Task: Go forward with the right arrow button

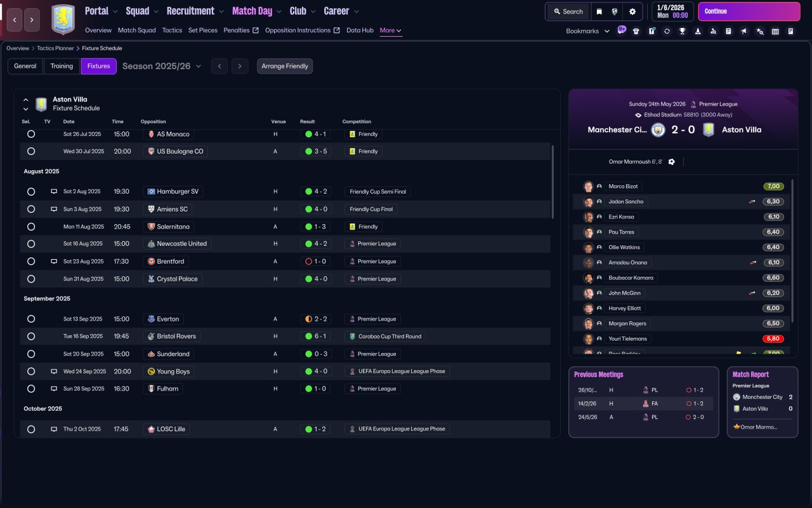Action: [32, 20]
